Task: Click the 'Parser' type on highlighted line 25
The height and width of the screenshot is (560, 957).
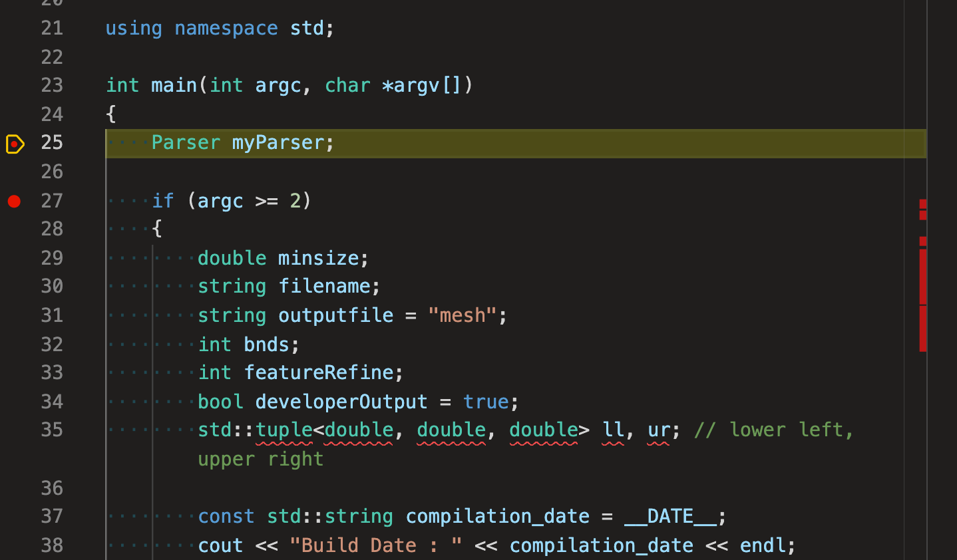Action: click(186, 143)
